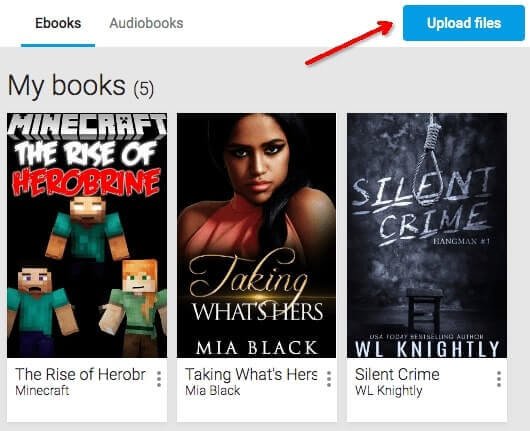Click the red arrow annotation
The image size is (530, 431).
[x=349, y=42]
